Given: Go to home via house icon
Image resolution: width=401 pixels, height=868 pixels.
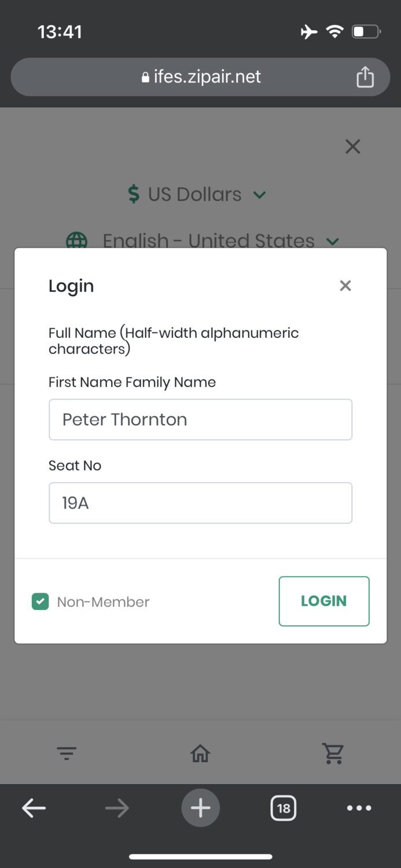Looking at the screenshot, I should pos(200,753).
